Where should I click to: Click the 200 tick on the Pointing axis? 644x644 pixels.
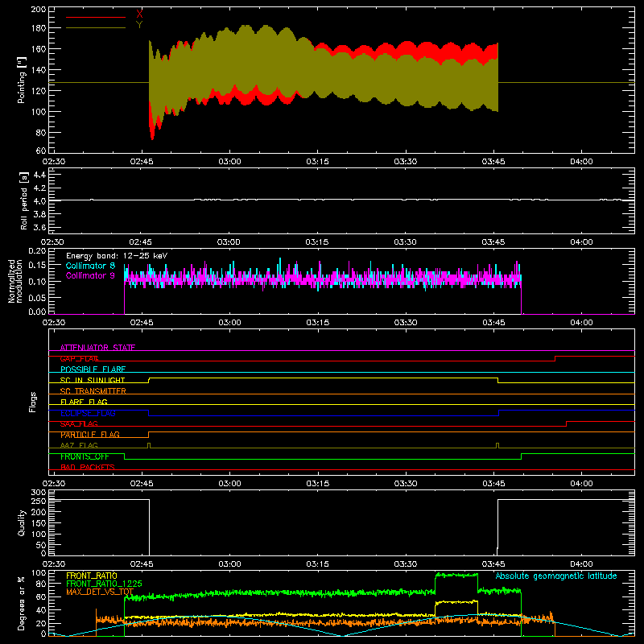click(x=39, y=9)
